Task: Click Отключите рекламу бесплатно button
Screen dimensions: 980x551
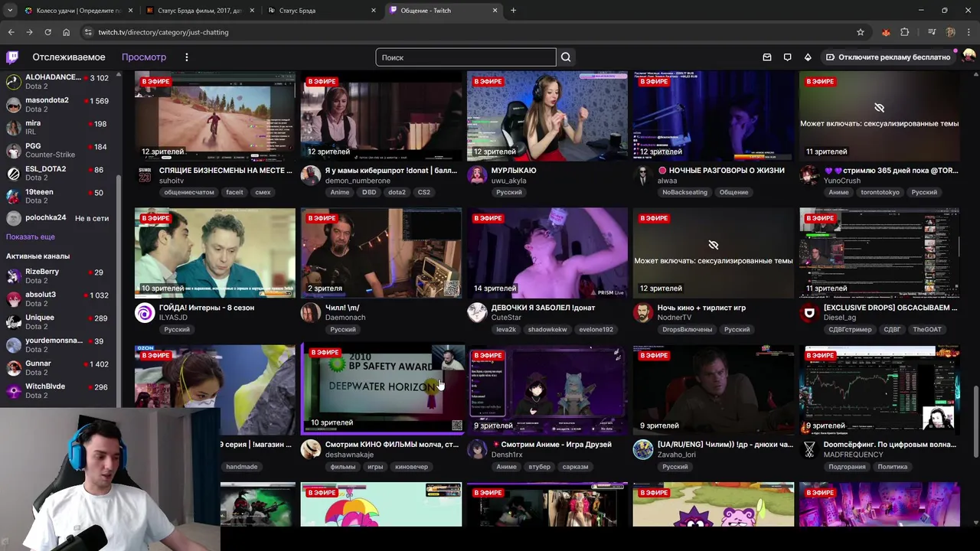Action: pos(887,57)
